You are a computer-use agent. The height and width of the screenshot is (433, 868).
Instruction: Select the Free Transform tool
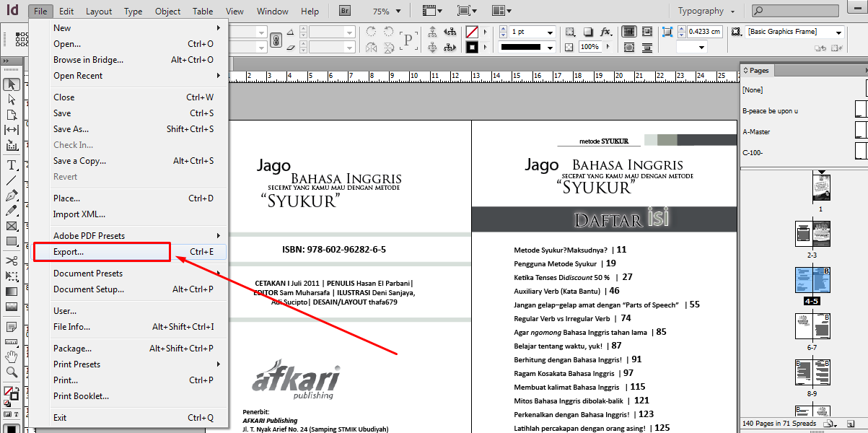tap(12, 276)
